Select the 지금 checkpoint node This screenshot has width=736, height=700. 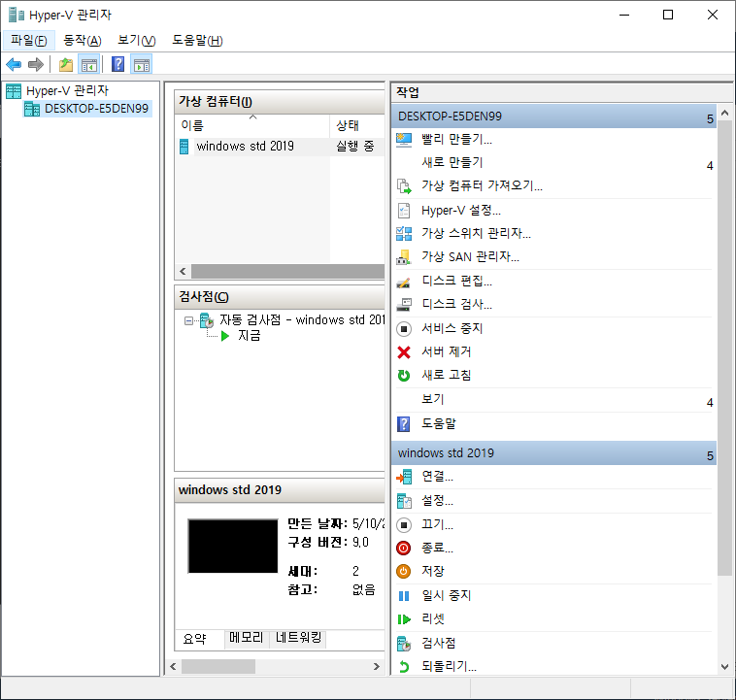(x=249, y=336)
